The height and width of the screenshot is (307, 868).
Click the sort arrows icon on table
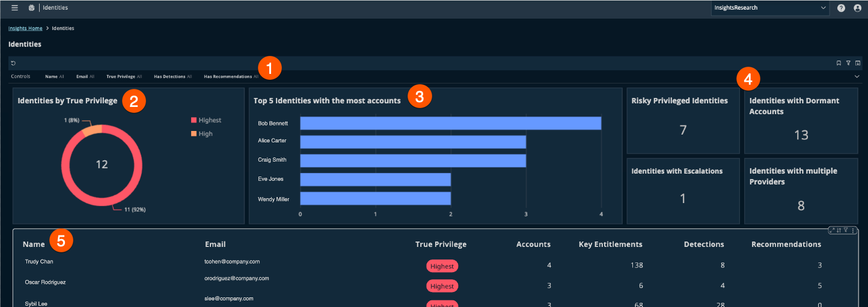tap(839, 230)
